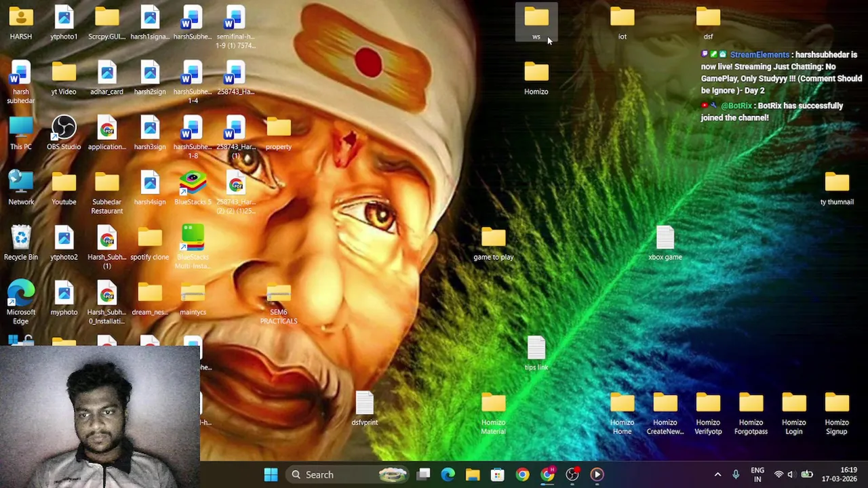868x488 pixels.
Task: Select the ty thumnail folder
Action: point(837,188)
